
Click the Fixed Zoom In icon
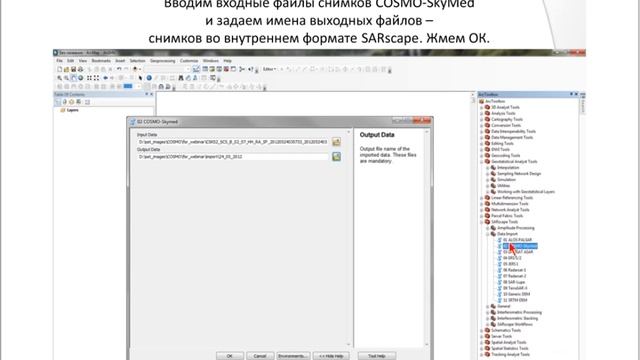pos(89,78)
